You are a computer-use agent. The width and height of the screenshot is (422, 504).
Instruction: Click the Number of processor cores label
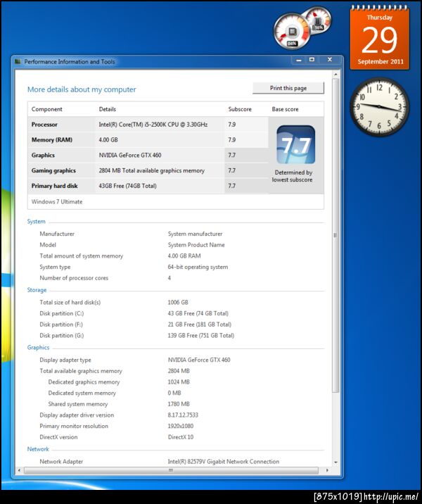[74, 278]
